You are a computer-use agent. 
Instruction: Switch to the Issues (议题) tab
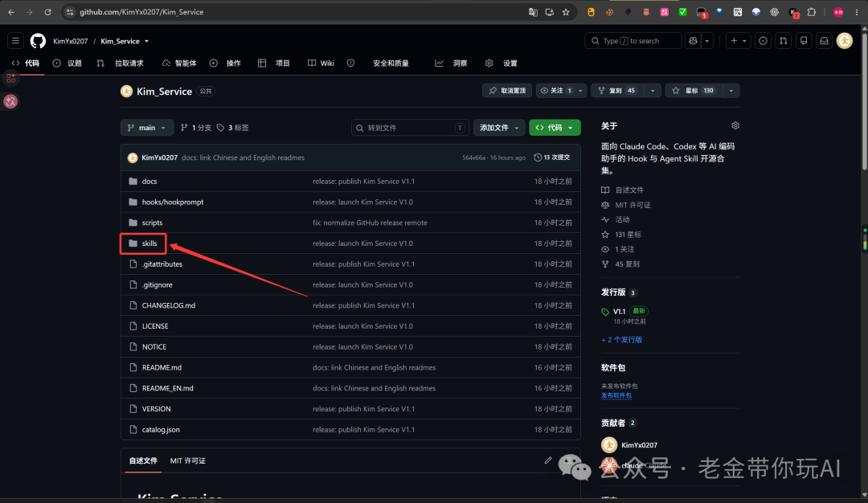(x=68, y=63)
